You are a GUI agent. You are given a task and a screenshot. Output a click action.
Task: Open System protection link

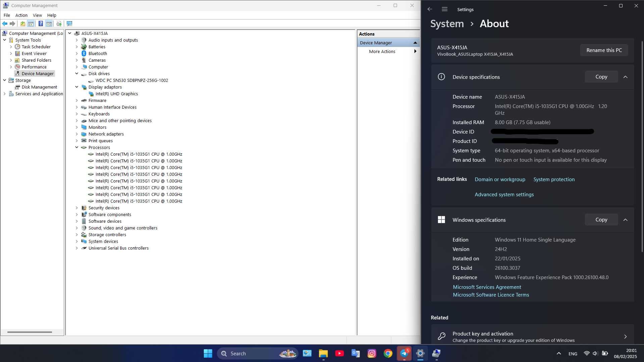[x=554, y=179]
